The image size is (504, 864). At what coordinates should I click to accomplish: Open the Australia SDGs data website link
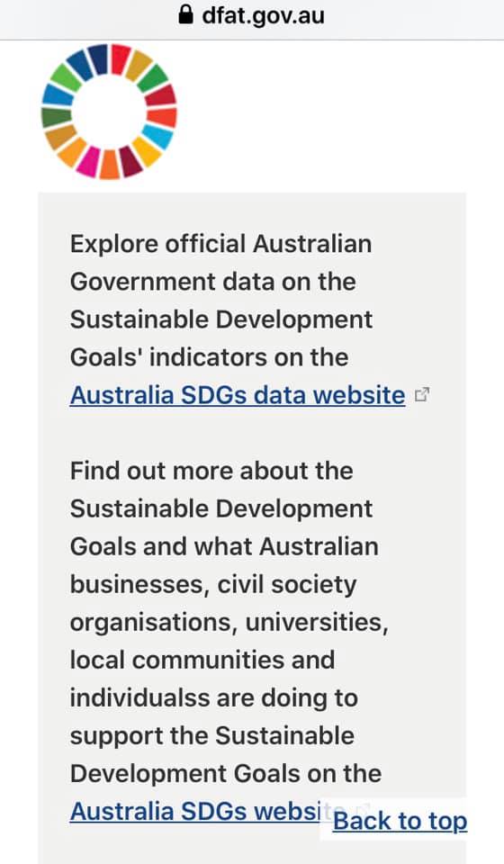238,395
